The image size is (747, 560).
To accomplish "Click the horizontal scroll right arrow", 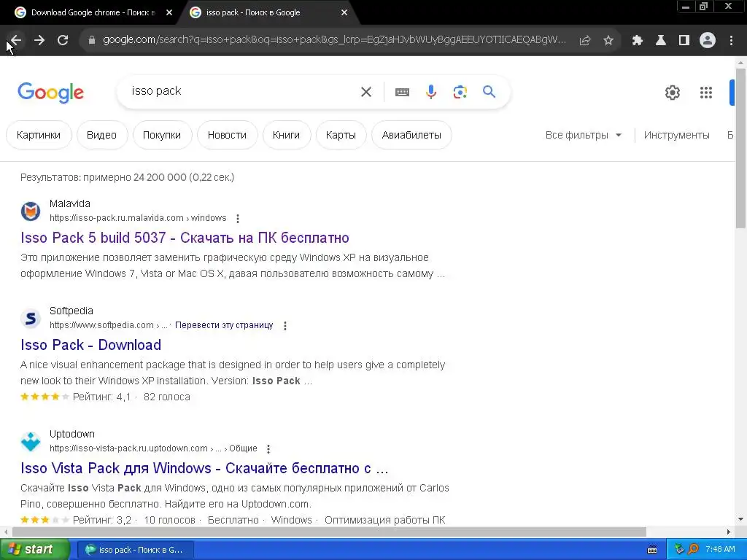I will pyautogui.click(x=729, y=532).
